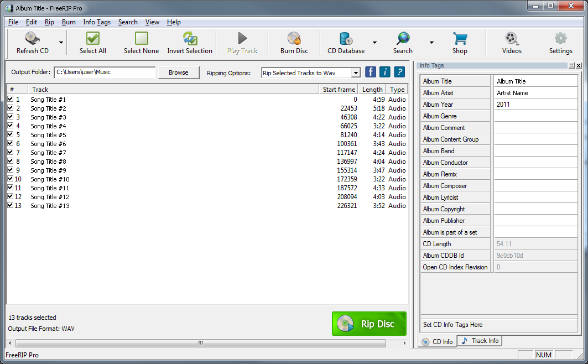This screenshot has width=588, height=364.
Task: Toggle checkbox for track 9
Action: (x=11, y=170)
